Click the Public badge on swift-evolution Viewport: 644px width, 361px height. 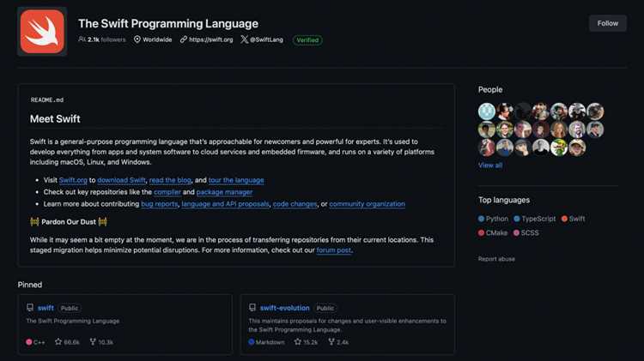(325, 308)
